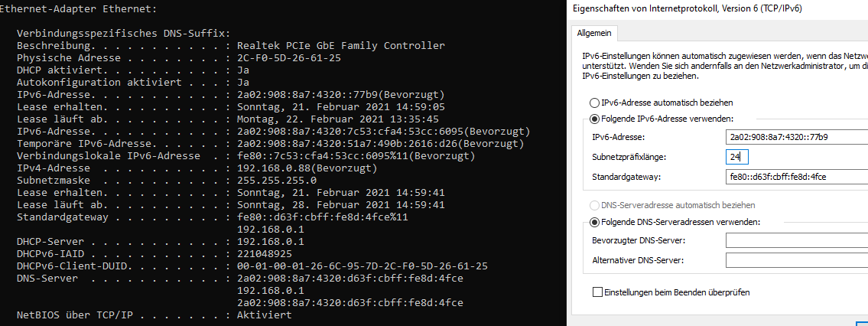Click the Subnetzmaske value 255.255.255.0
Image resolution: width=868 pixels, height=326 pixels.
point(277,181)
